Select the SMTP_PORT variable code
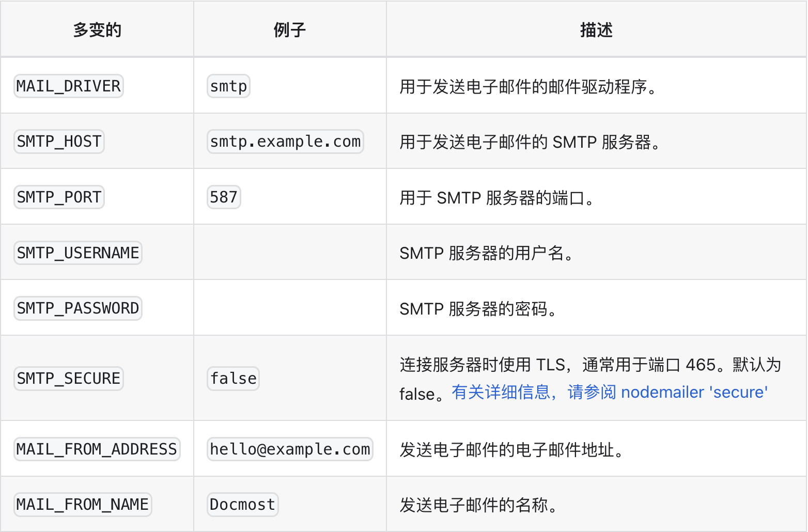Image resolution: width=808 pixels, height=532 pixels. pos(59,197)
